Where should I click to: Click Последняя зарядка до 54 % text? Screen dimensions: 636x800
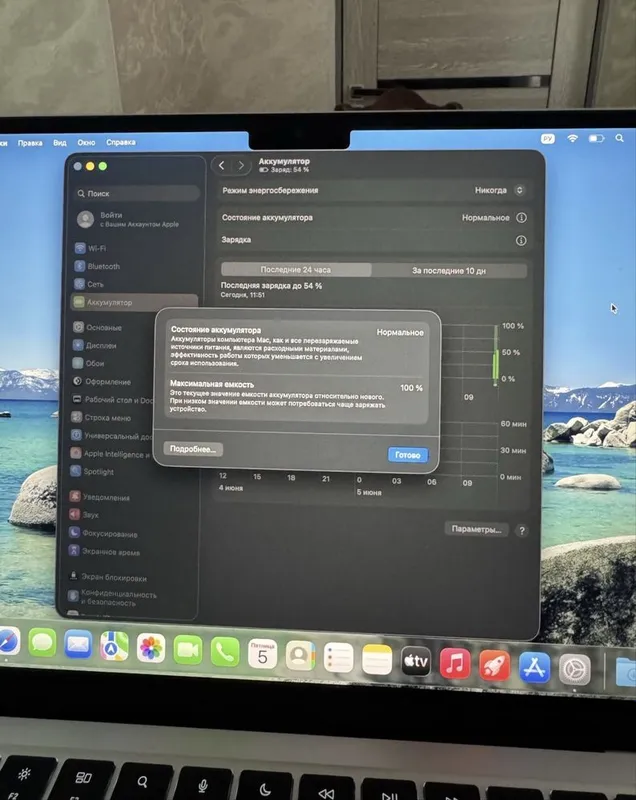(271, 286)
